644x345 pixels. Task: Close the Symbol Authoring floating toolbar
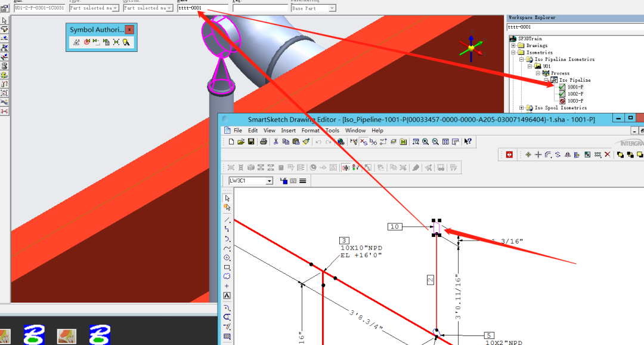click(129, 30)
